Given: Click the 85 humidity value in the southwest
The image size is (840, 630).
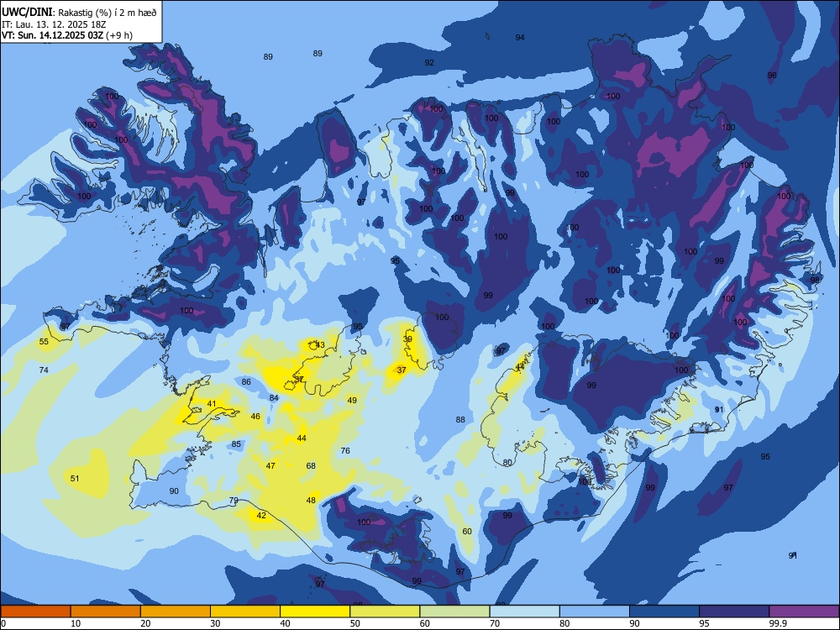Looking at the screenshot, I should [236, 444].
